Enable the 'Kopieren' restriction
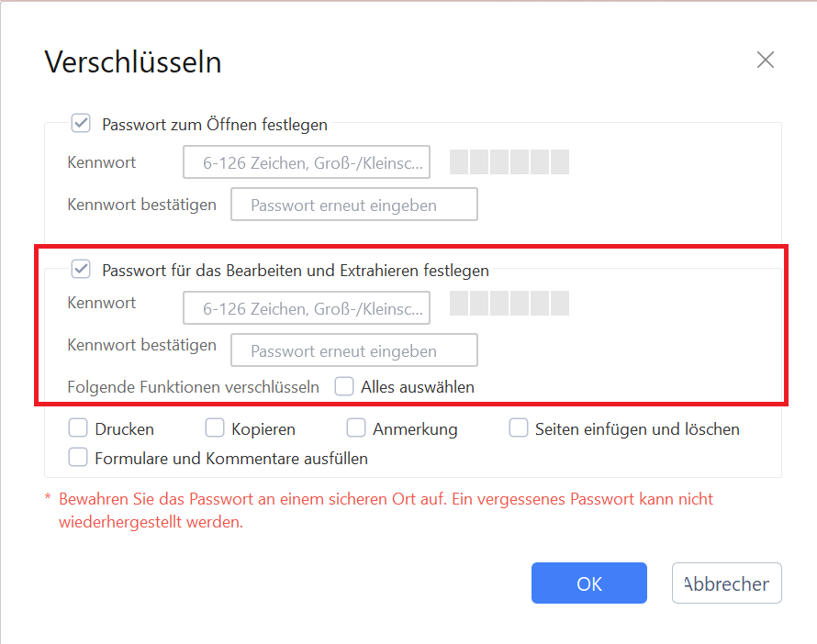 coord(214,427)
